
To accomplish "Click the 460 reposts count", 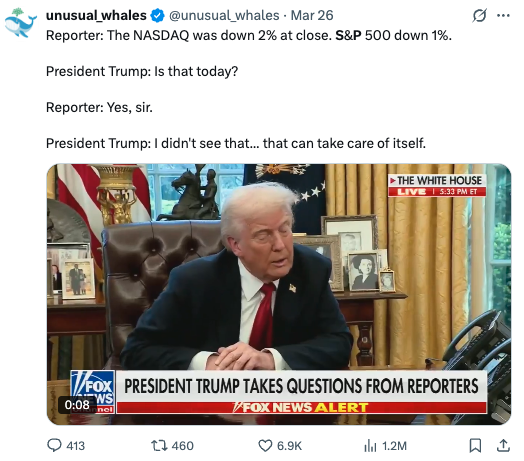I will click(x=182, y=446).
